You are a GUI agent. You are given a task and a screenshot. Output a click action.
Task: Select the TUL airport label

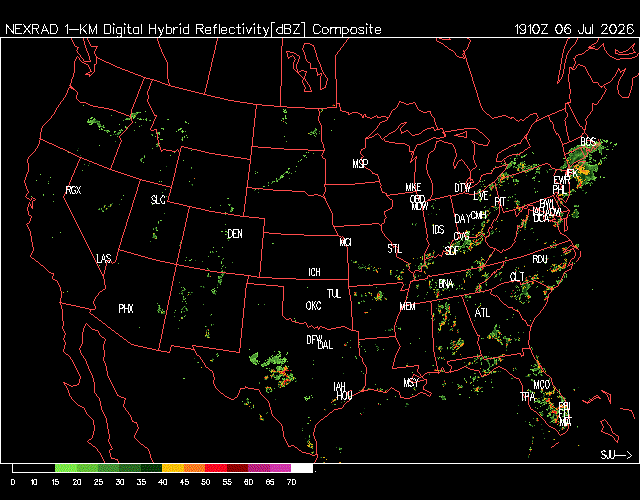(333, 293)
